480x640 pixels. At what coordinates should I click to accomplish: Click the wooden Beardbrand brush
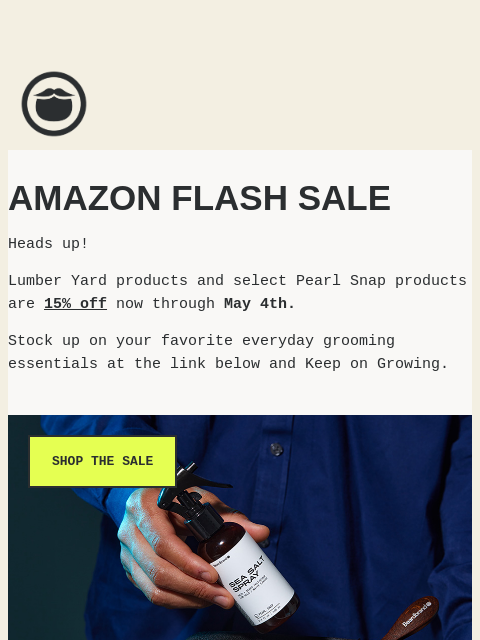[412, 618]
